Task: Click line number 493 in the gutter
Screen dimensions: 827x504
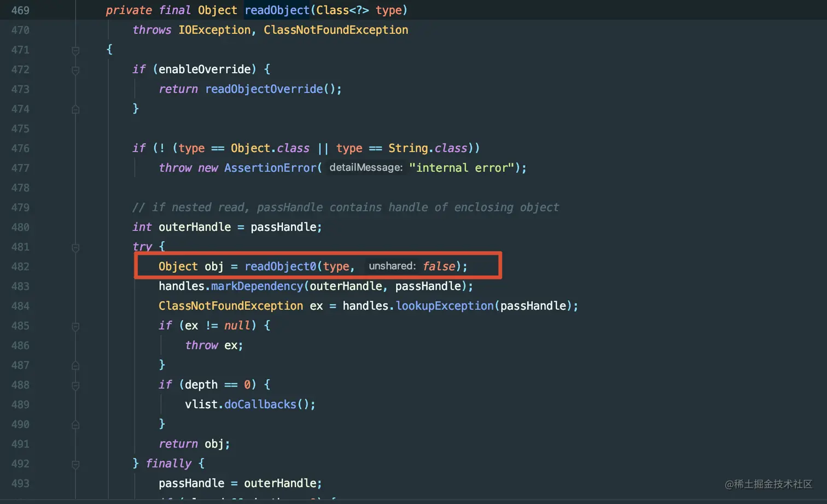Action: 20,483
